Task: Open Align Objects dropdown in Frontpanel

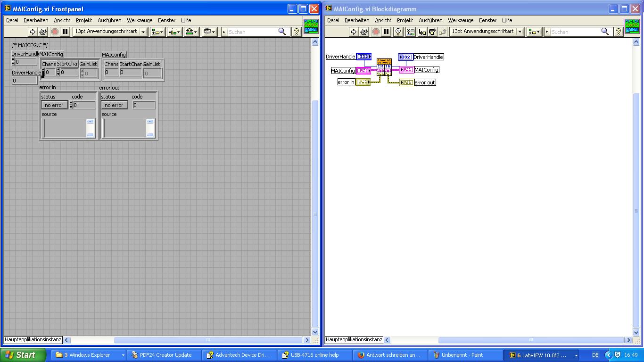Action: (x=157, y=32)
